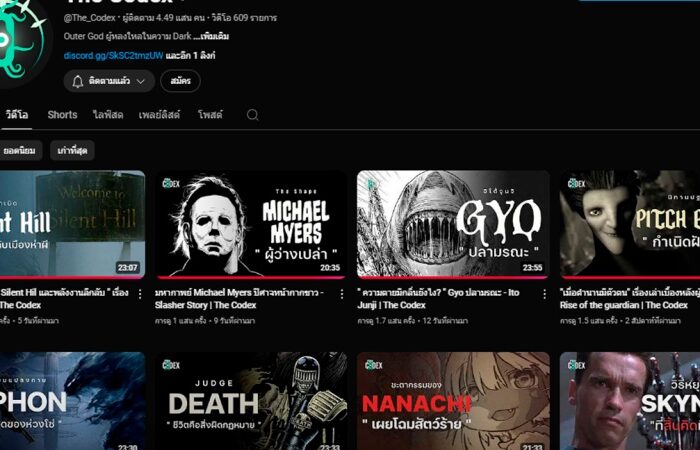The height and width of the screenshot is (450, 700).
Task: Click the 9 วันที่ผ่านมา view count line
Action: click(204, 321)
